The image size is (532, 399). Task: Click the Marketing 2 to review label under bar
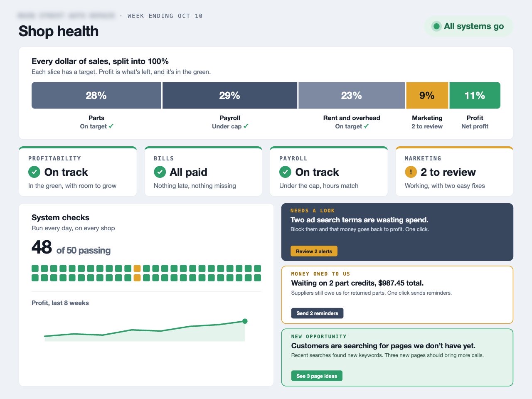pos(427,126)
